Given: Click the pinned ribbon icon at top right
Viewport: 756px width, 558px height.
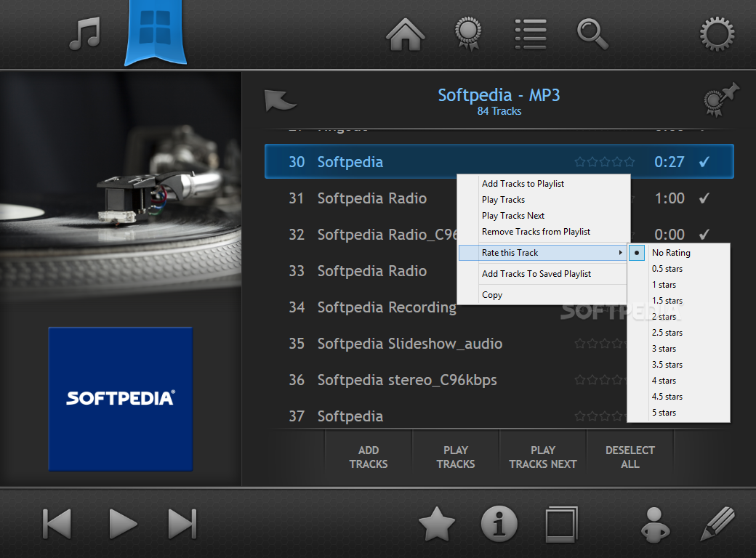Looking at the screenshot, I should point(721,100).
